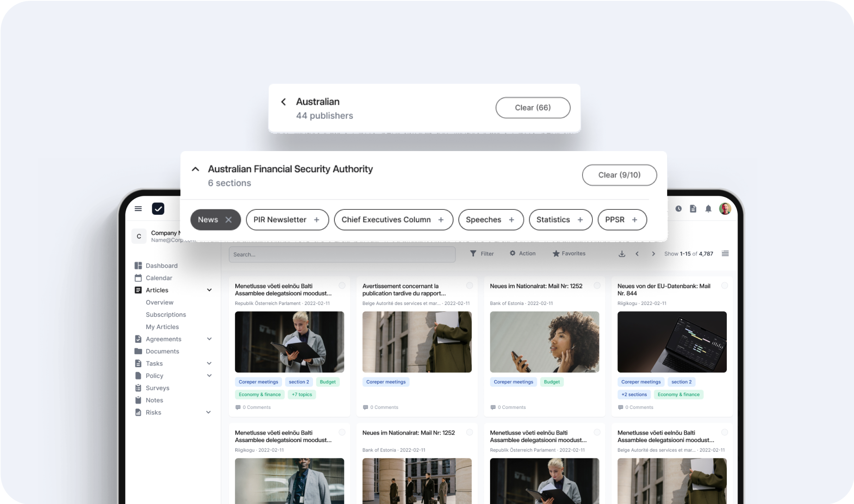
Task: Add the PPSR section
Action: 635,220
